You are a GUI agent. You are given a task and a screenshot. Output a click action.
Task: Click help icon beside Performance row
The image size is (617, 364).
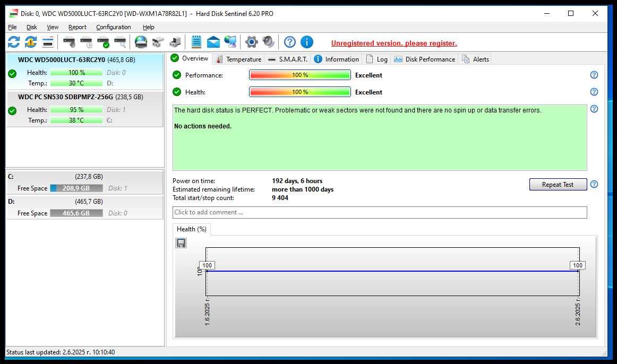pyautogui.click(x=594, y=75)
